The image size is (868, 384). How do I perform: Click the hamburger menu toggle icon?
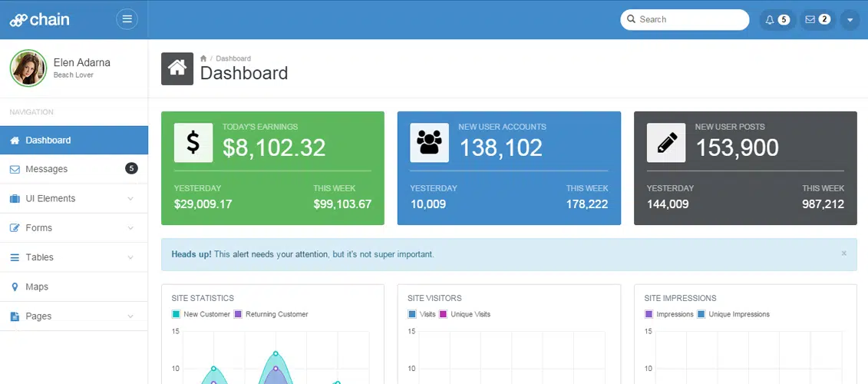click(127, 19)
